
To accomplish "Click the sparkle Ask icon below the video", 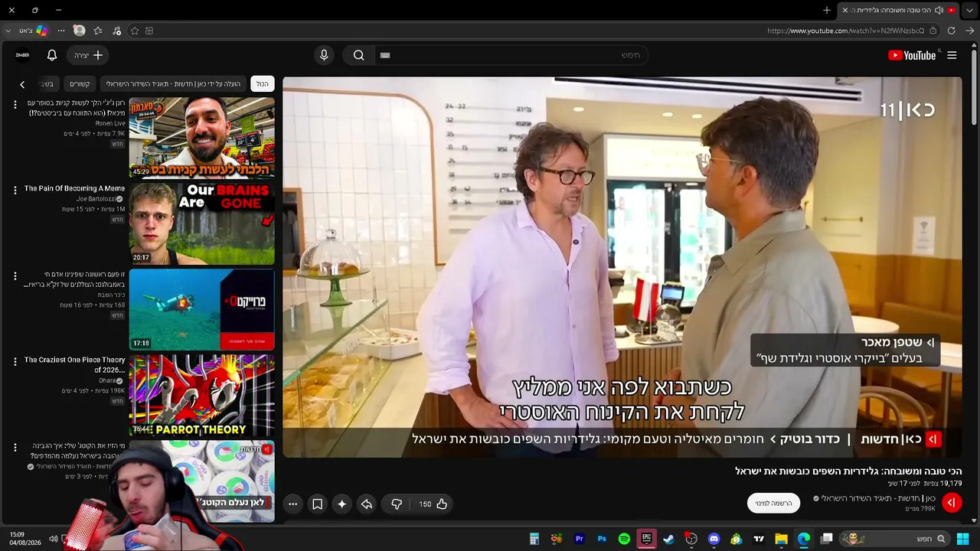I will [x=342, y=504].
